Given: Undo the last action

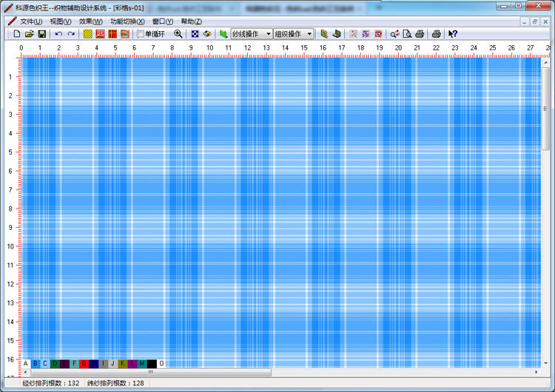Looking at the screenshot, I should tap(58, 34).
